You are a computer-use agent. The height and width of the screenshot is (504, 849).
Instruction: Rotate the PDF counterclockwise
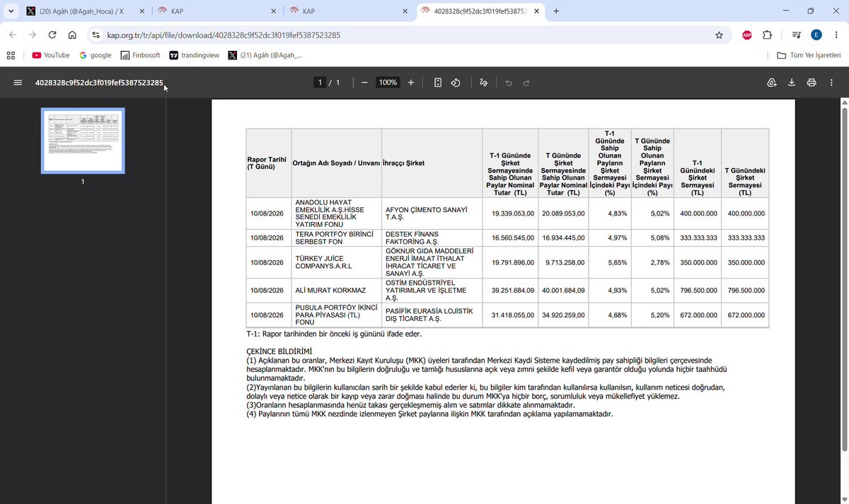coord(456,83)
